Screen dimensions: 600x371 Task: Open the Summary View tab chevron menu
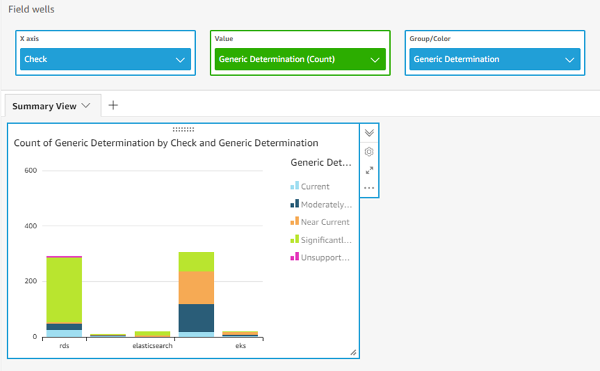[86, 106]
